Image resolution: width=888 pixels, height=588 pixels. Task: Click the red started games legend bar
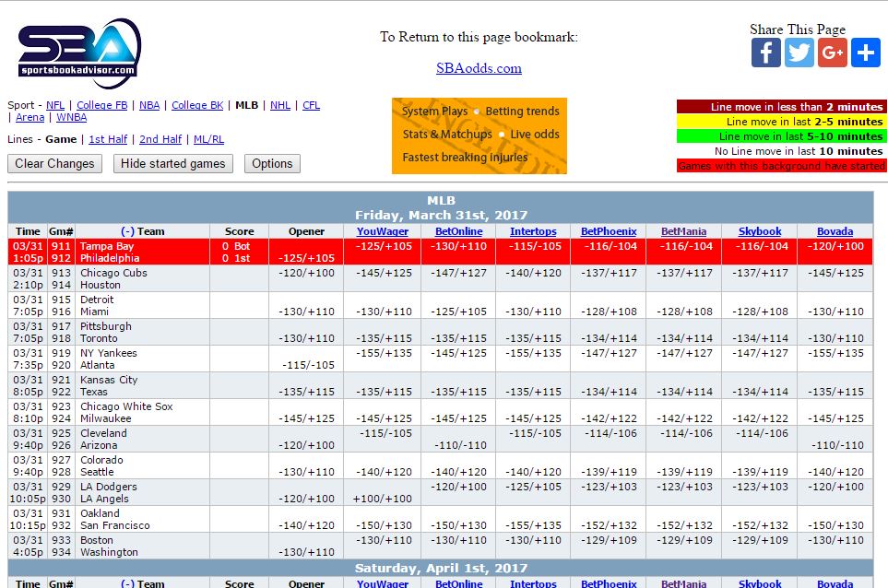point(782,166)
